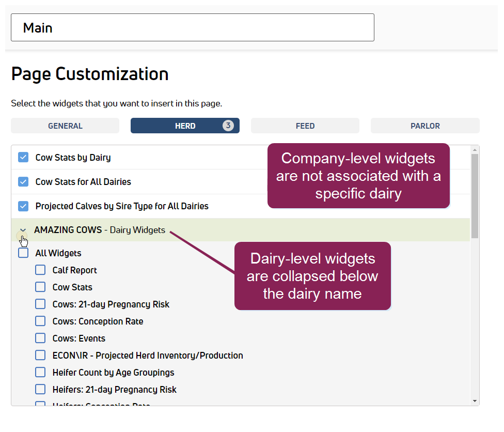Switch to the GENERAL tab

[x=65, y=126]
